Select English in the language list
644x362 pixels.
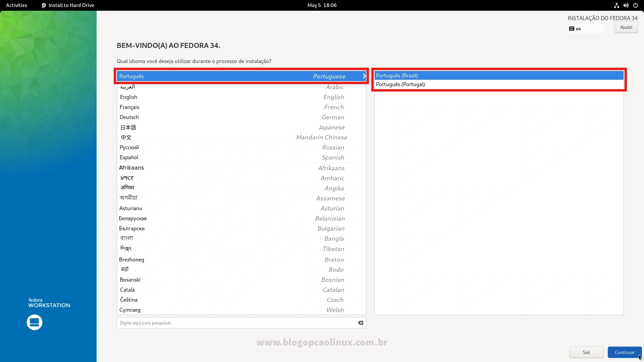[x=241, y=97]
